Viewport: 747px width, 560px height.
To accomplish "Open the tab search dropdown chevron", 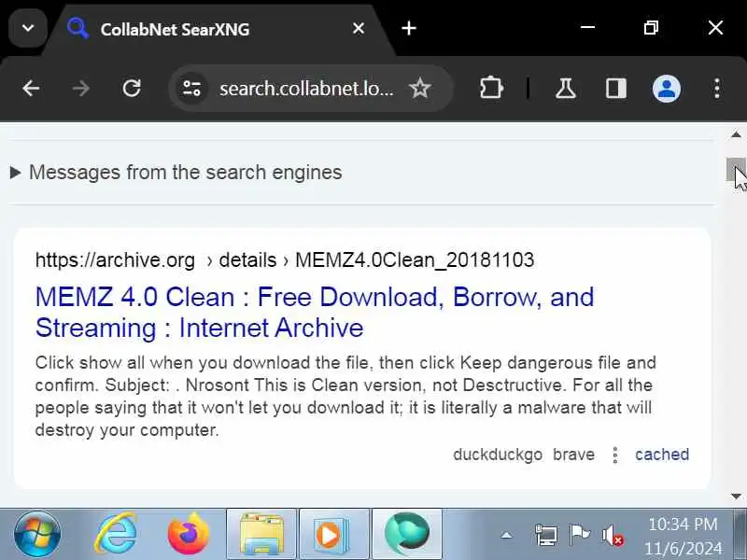I will (28, 29).
